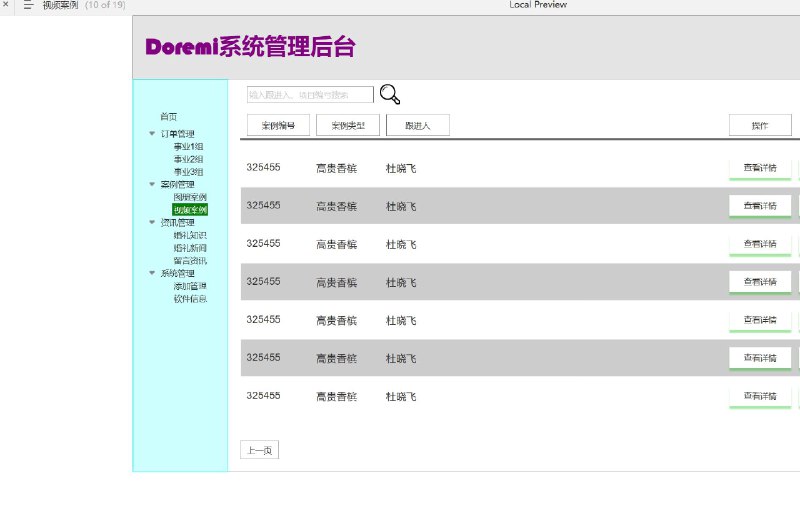The width and height of the screenshot is (800, 526).
Task: Open the sitemap hamburger menu icon
Action: click(28, 5)
